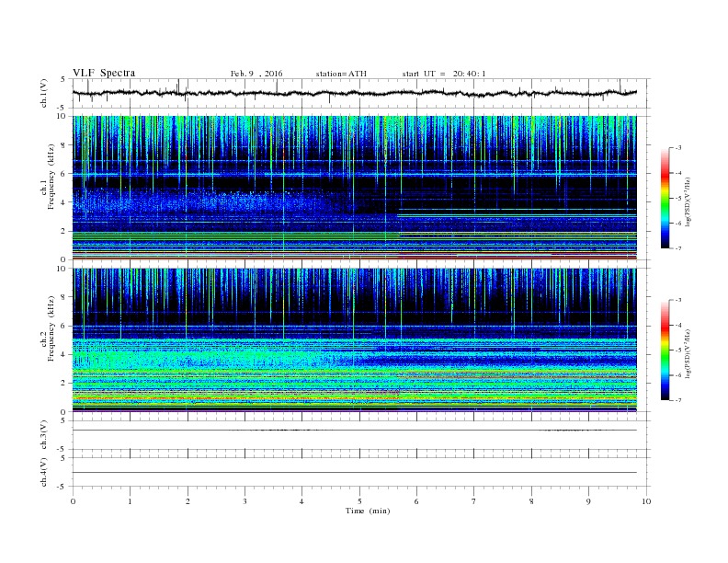
Task: Click the flat ch.4 voltage trace line
Action: [x=354, y=473]
